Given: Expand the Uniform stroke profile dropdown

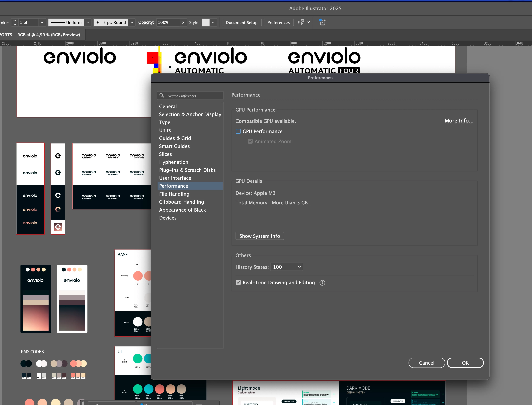Looking at the screenshot, I should pyautogui.click(x=88, y=22).
